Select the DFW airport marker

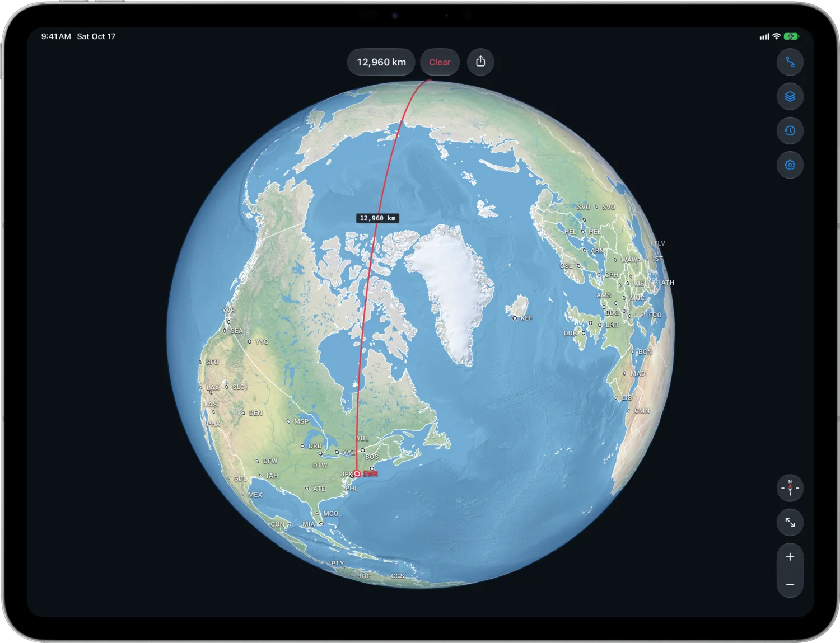pos(258,461)
